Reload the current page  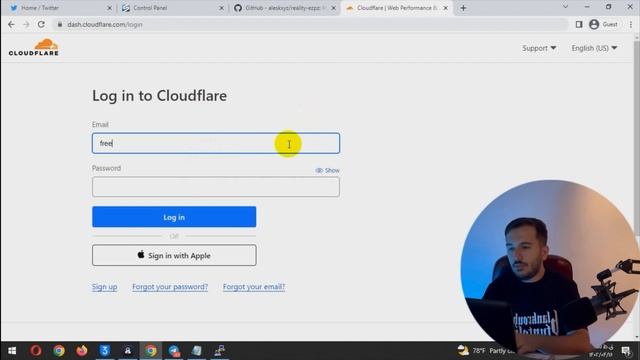[41, 24]
